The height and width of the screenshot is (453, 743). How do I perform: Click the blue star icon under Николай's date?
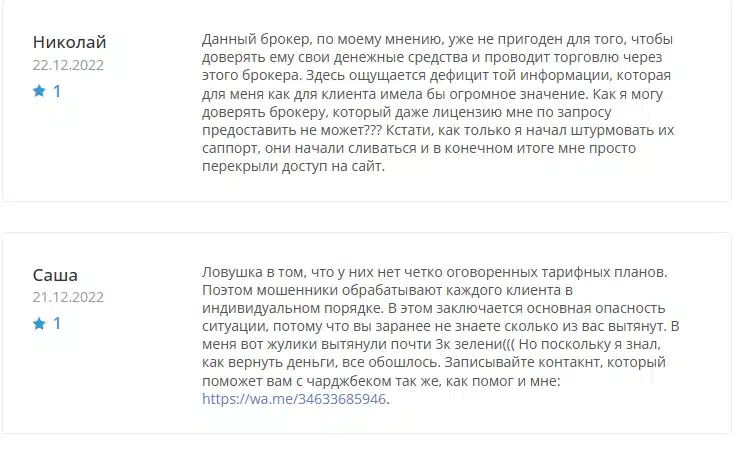[39, 91]
